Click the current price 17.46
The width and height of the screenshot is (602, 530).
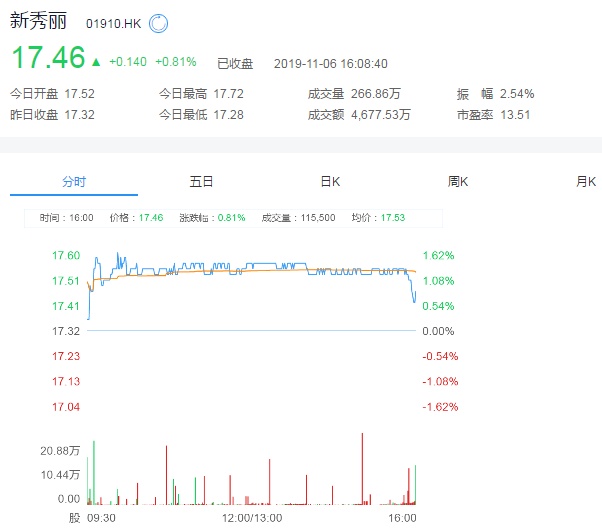click(x=48, y=58)
